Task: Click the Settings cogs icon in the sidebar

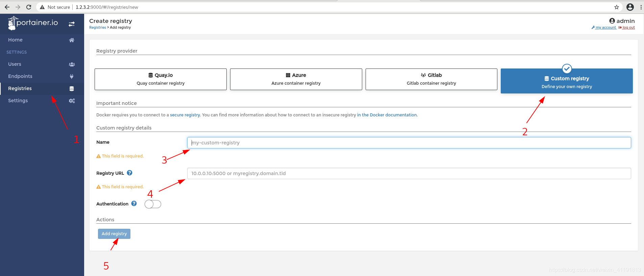Action: point(72,101)
